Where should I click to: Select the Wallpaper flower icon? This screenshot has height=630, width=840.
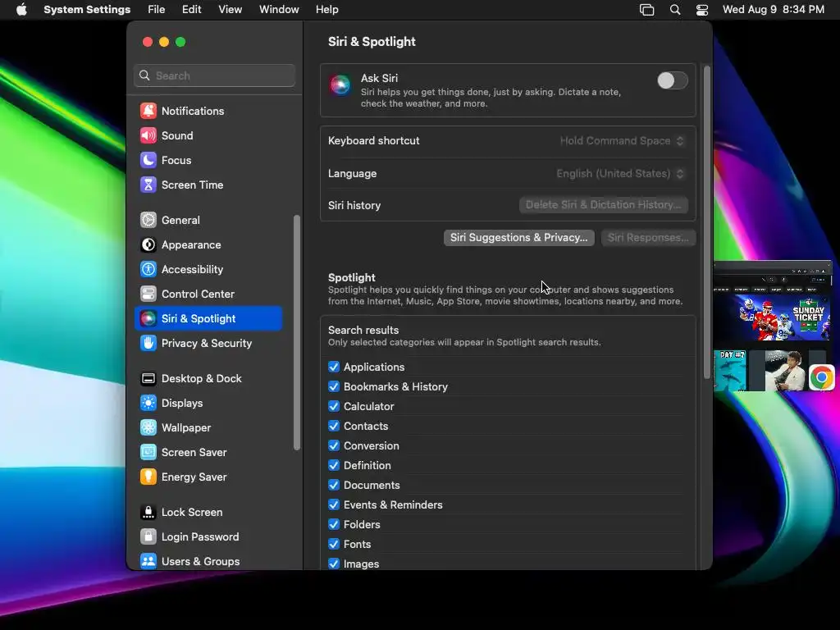point(148,428)
